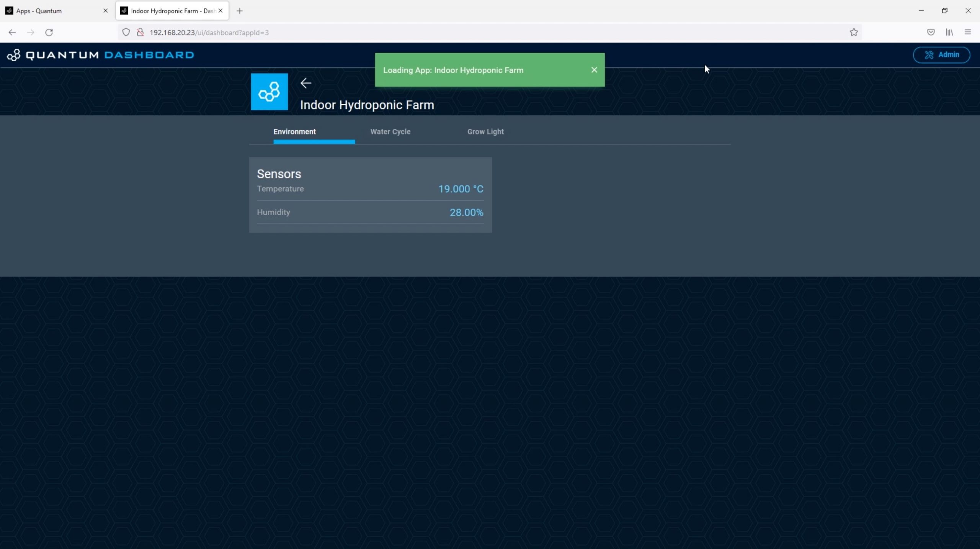980x549 pixels.
Task: Dismiss the Loading App notification
Action: [594, 70]
